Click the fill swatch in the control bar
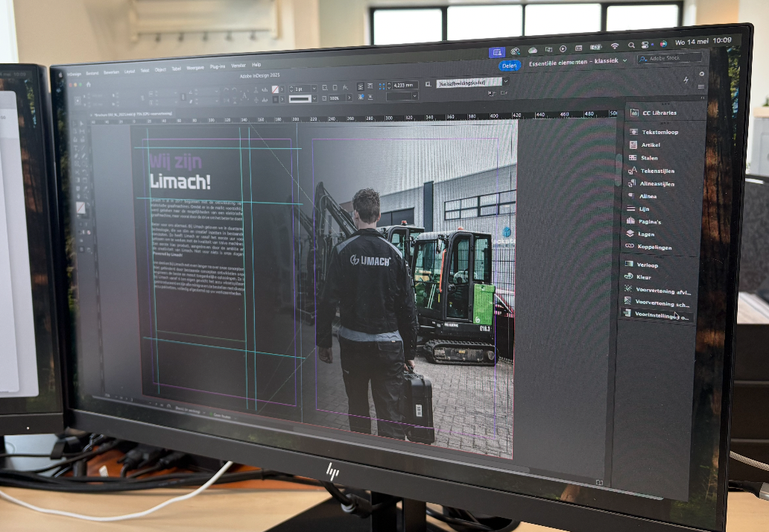This screenshot has height=532, width=769. [x=276, y=89]
